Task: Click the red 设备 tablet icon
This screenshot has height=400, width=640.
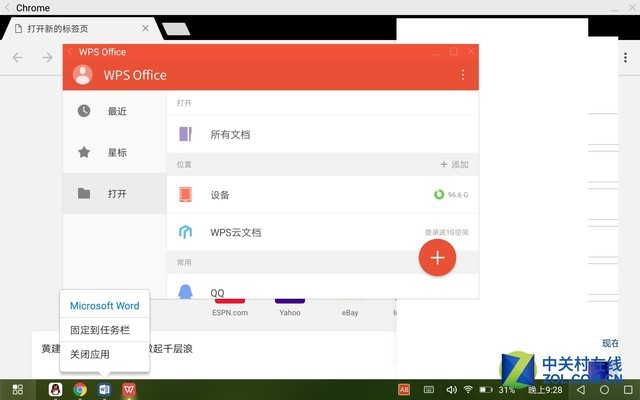Action: click(x=185, y=195)
